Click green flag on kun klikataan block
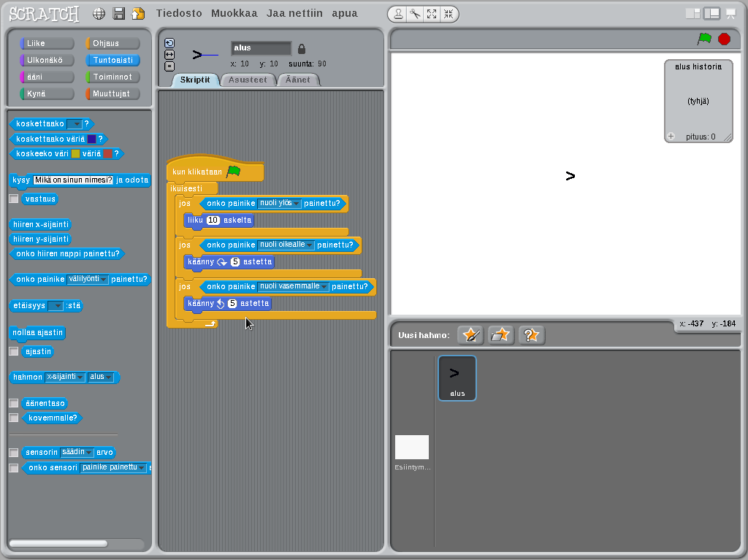 click(233, 172)
